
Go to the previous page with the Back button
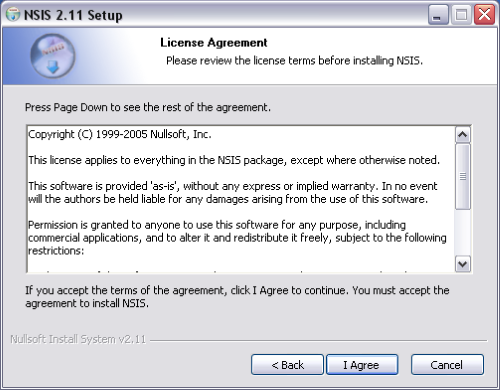287,365
